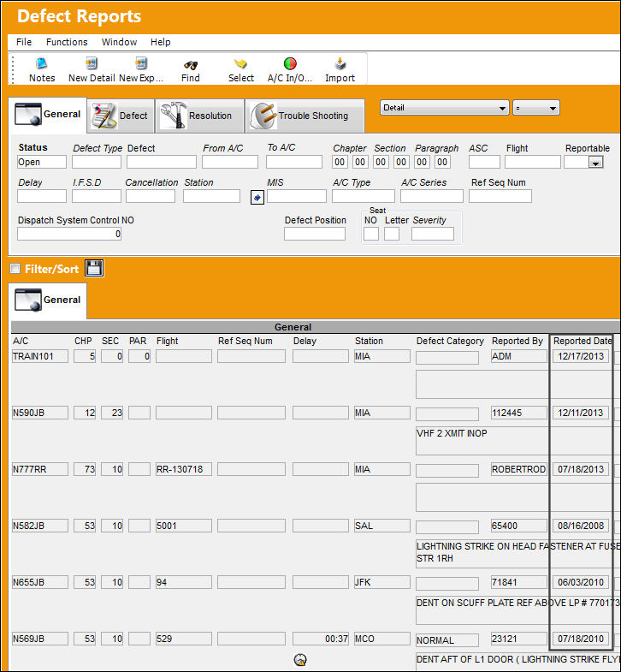Image resolution: width=621 pixels, height=672 pixels.
Task: Select the upper General tab
Action: pyautogui.click(x=48, y=115)
